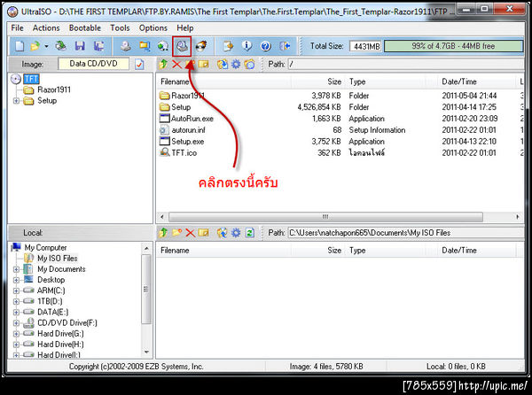Open the Tools menu
This screenshot has width=532, height=395.
(x=120, y=27)
